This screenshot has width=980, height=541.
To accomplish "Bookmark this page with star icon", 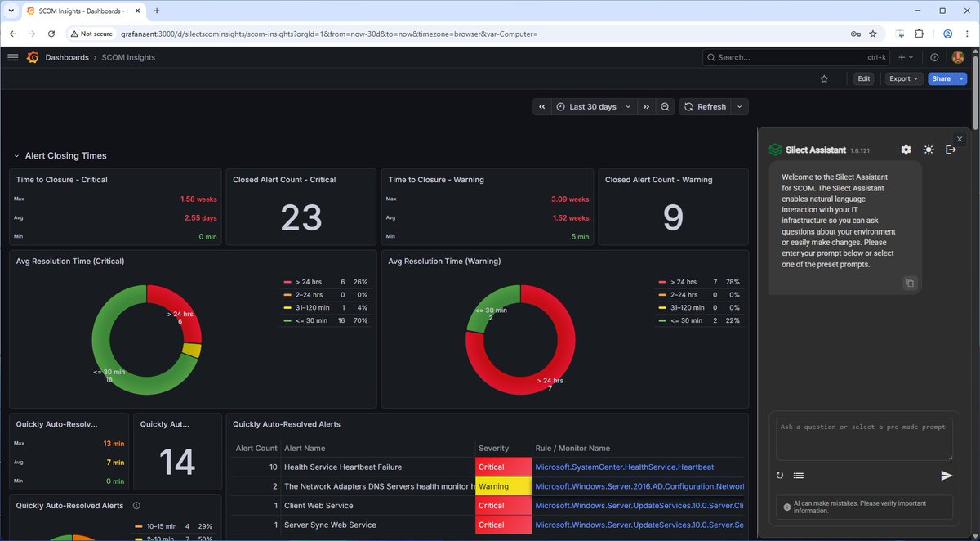I will coord(873,34).
